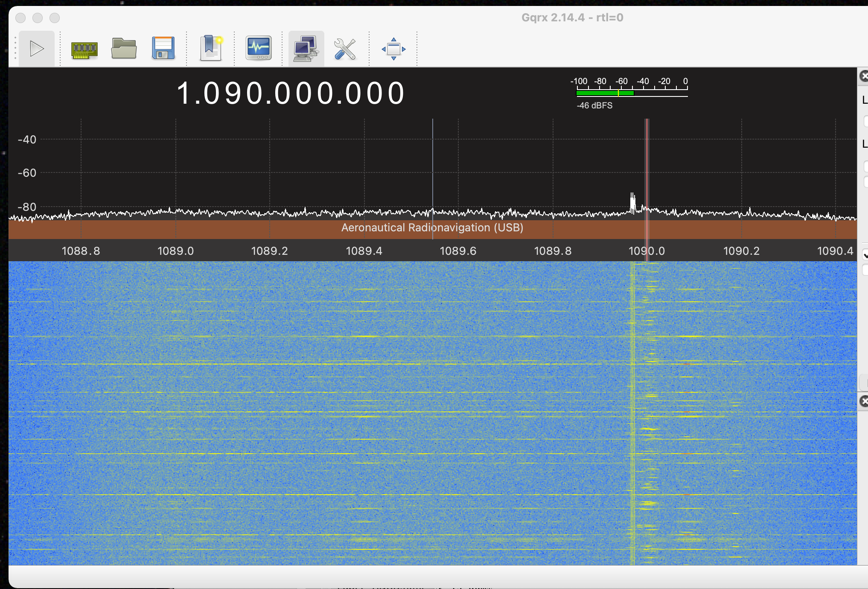This screenshot has width=868, height=589.
Task: Uncheck the ticked checkbox beside 1090.4 label
Action: (865, 255)
